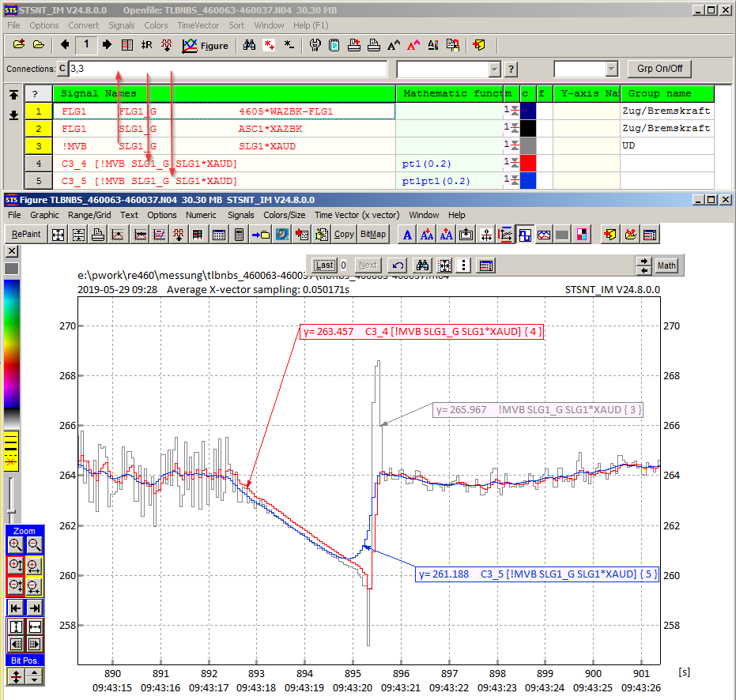This screenshot has height=700, width=736.
Task: Toggle the color cell for signal FLG1 in row 1
Action: (527, 111)
